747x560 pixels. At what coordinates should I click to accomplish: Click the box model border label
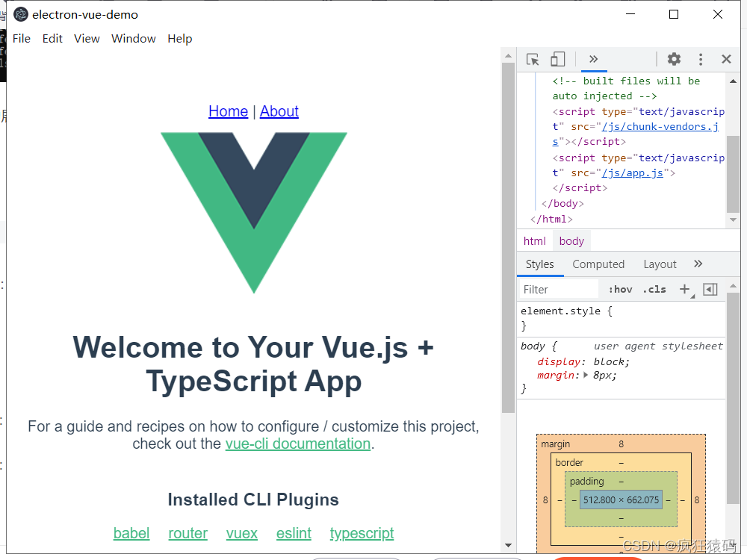pos(569,463)
